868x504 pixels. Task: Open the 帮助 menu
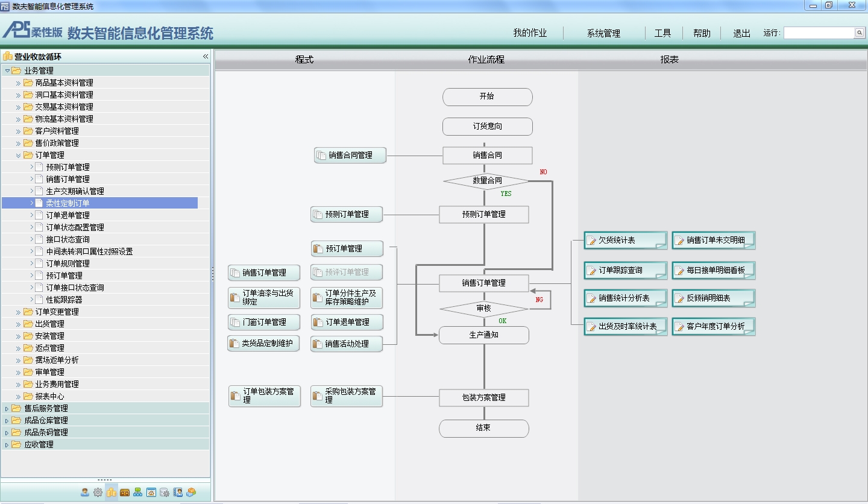[702, 33]
